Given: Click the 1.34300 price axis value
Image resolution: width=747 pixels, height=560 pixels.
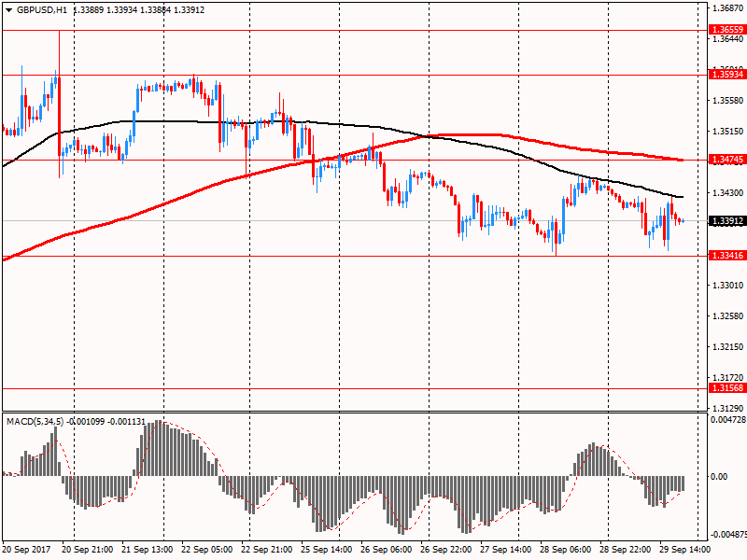Looking at the screenshot, I should [728, 193].
